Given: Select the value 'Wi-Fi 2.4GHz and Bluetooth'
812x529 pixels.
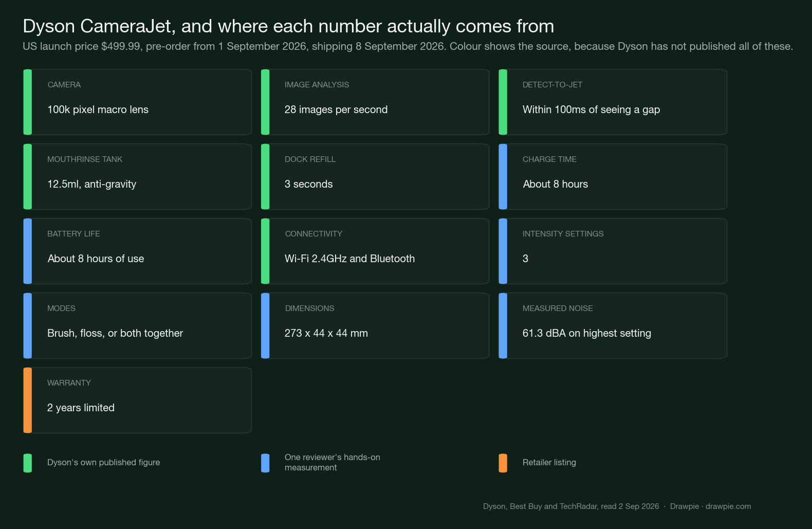Looking at the screenshot, I should (x=349, y=259).
